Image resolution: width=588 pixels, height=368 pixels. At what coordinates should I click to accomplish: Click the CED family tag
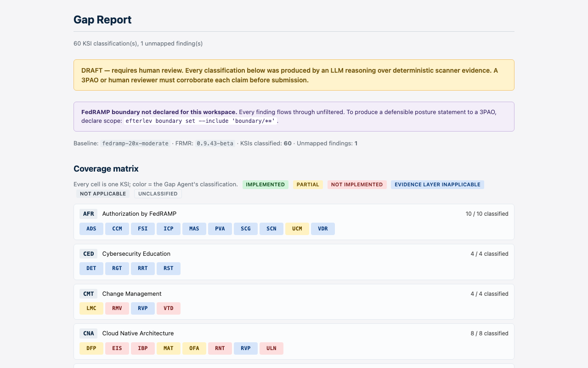tap(89, 254)
